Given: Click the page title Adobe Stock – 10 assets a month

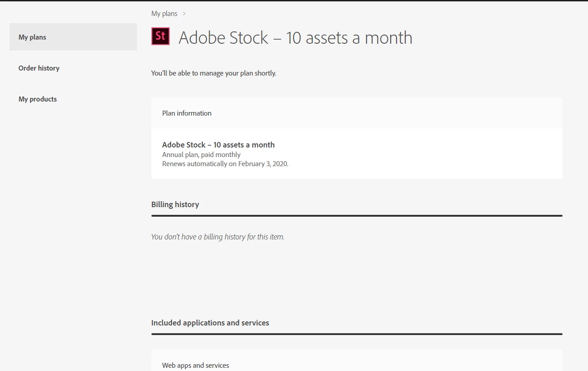Looking at the screenshot, I should [295, 38].
